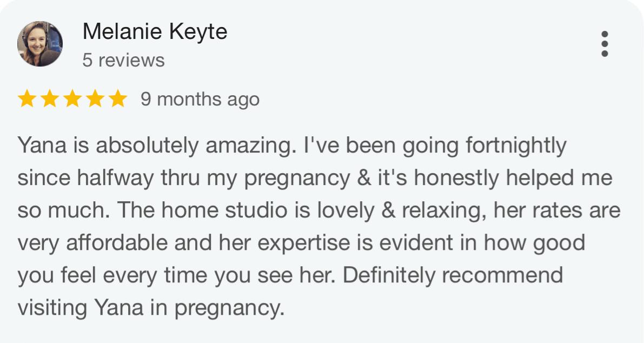The width and height of the screenshot is (644, 343).
Task: Click the last line "visiting Yana in pregnancy."
Action: 150,308
